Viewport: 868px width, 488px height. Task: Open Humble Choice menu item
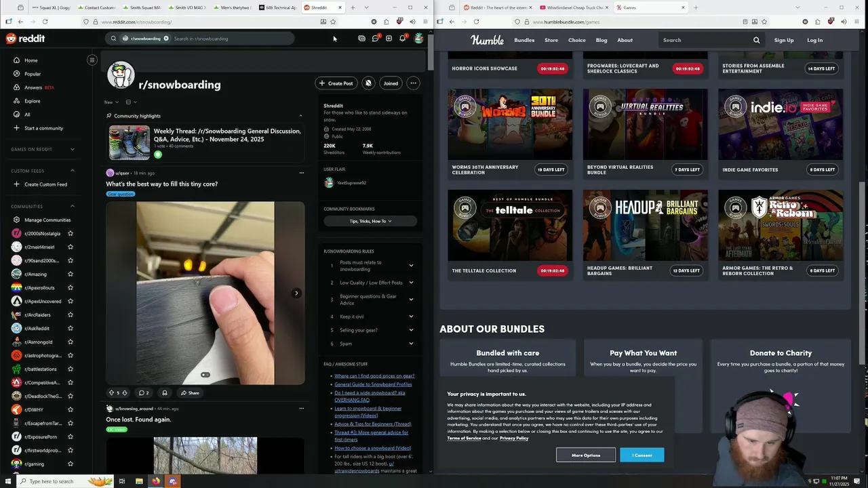(x=577, y=40)
